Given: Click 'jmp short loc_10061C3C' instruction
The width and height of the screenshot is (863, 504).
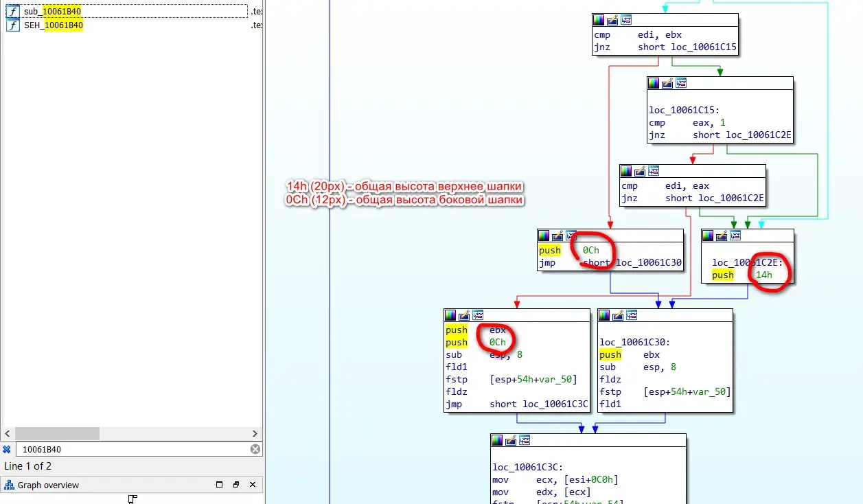Looking at the screenshot, I should pos(517,404).
